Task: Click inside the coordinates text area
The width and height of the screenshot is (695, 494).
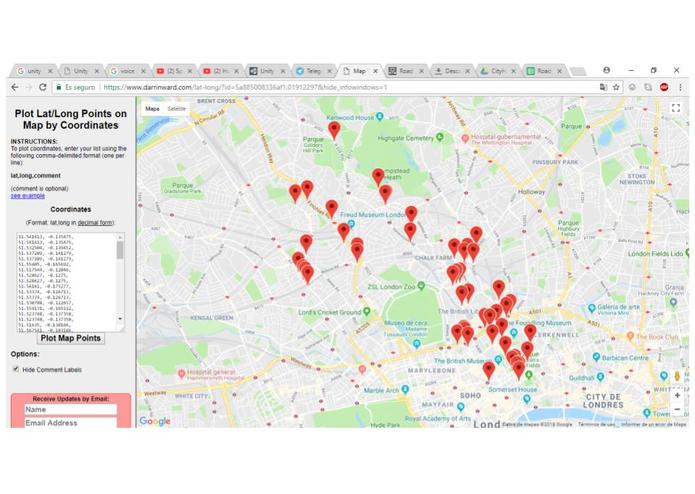Action: click(x=67, y=282)
